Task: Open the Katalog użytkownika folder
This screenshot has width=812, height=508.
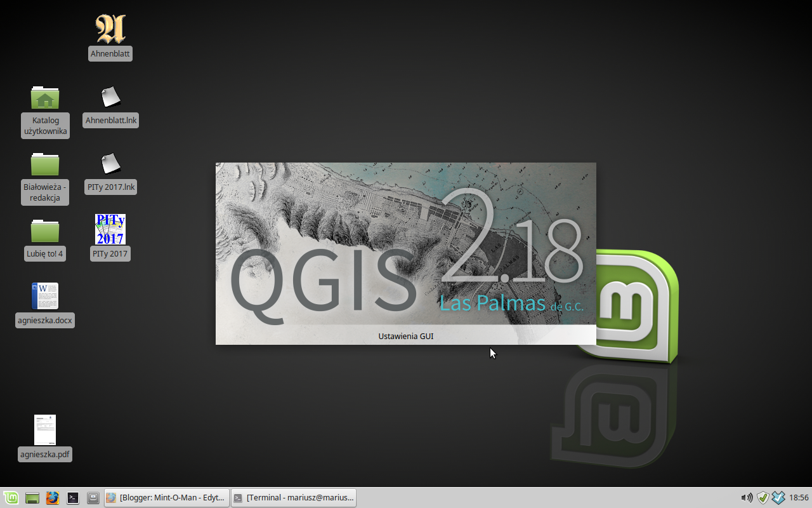Action: 45,98
